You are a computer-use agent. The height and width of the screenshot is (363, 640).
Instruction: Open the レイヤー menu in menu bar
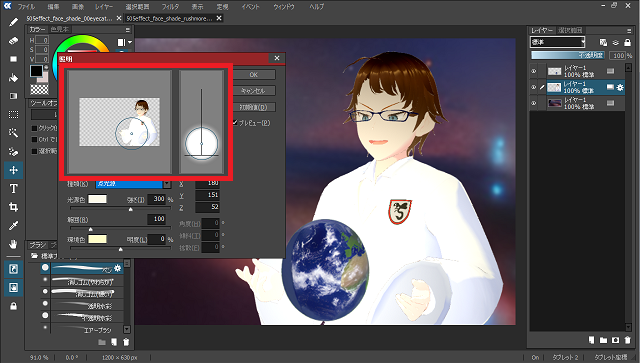(x=104, y=7)
